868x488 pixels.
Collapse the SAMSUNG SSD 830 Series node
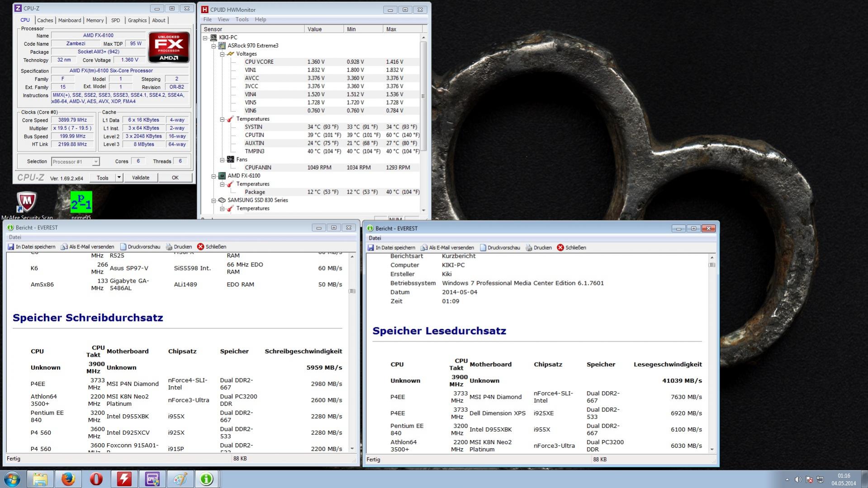(x=213, y=200)
